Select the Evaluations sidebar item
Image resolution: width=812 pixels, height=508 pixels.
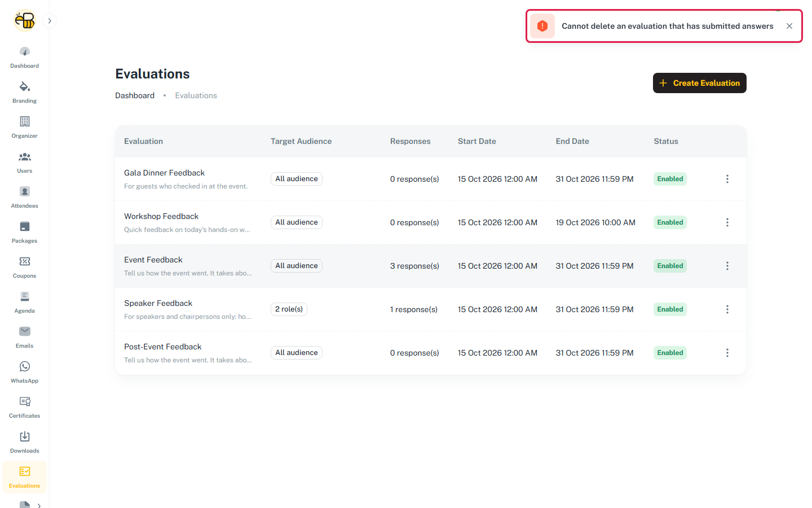(x=25, y=477)
